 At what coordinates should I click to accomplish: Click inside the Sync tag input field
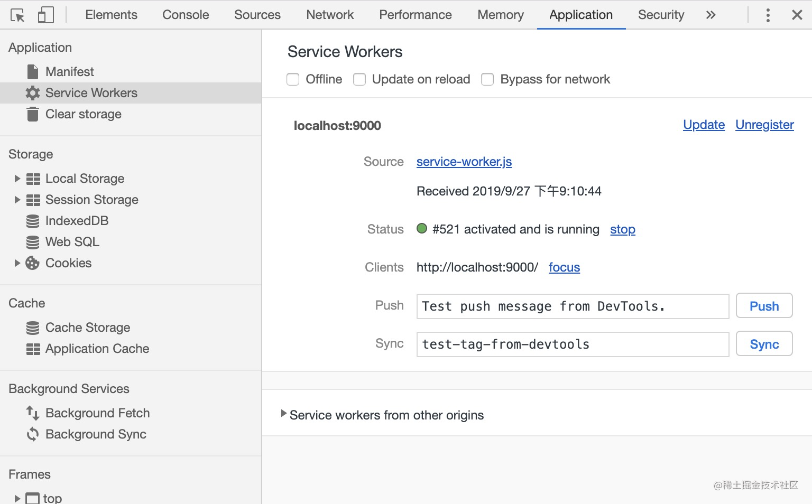click(573, 344)
